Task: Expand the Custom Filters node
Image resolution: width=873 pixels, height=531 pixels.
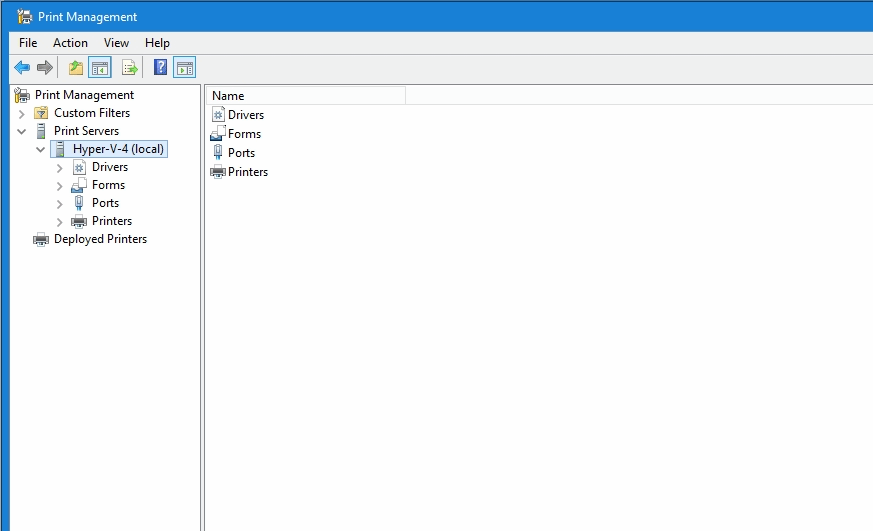Action: (22, 114)
